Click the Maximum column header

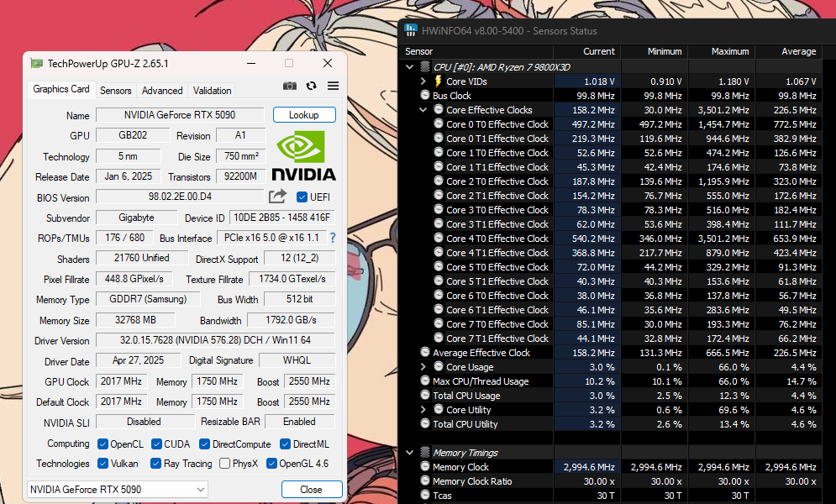click(x=722, y=51)
